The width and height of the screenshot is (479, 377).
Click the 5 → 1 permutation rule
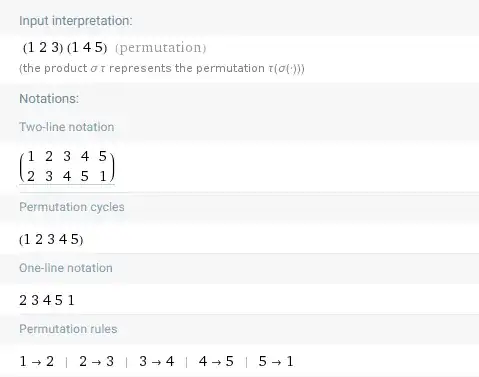(276, 361)
